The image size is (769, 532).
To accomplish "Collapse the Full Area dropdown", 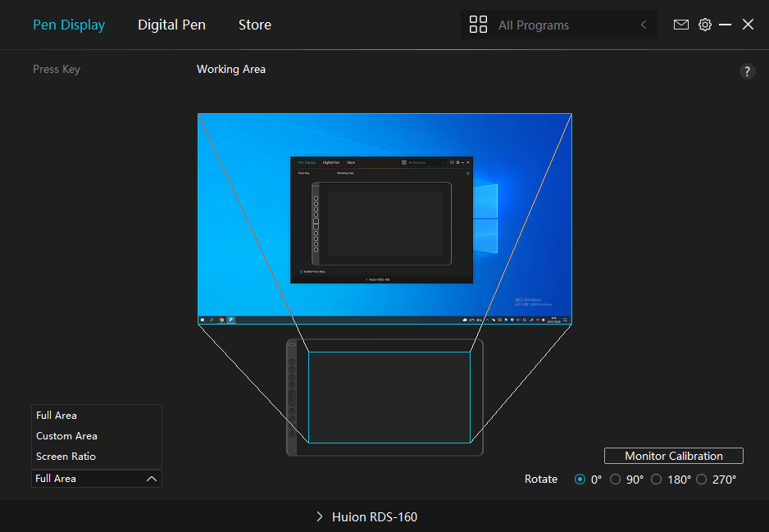I will [x=151, y=479].
